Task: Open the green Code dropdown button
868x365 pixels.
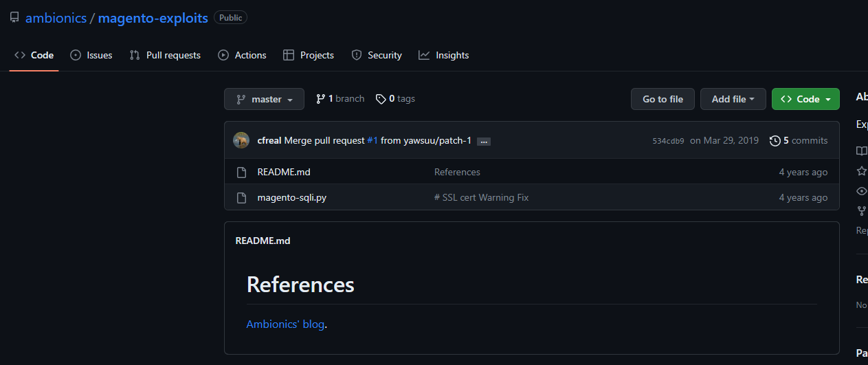Action: (x=805, y=99)
